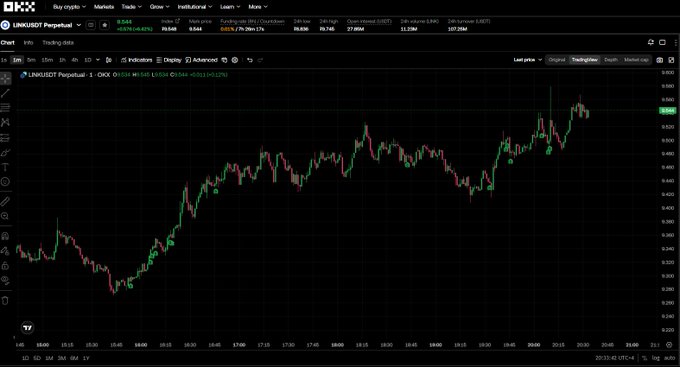Toggle log scale on price axis

(656, 358)
